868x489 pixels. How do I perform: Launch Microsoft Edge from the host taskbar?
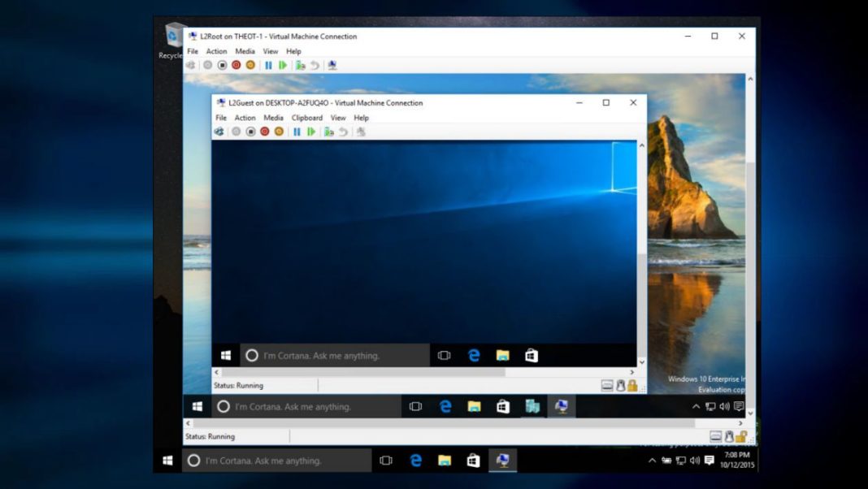[417, 461]
